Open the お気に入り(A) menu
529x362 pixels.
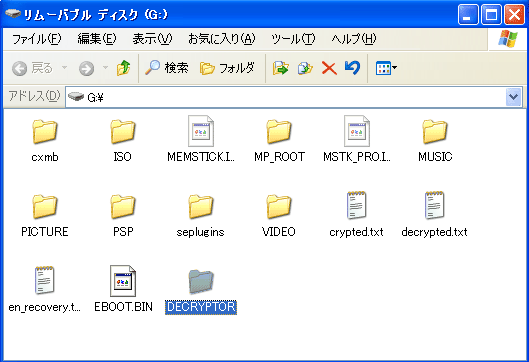pos(222,39)
